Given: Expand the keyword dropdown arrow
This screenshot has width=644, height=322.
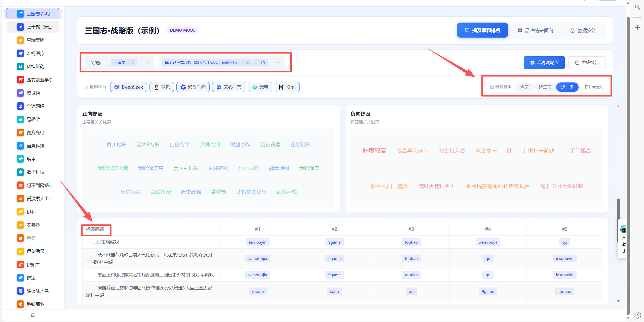Looking at the screenshot, I should tap(146, 63).
